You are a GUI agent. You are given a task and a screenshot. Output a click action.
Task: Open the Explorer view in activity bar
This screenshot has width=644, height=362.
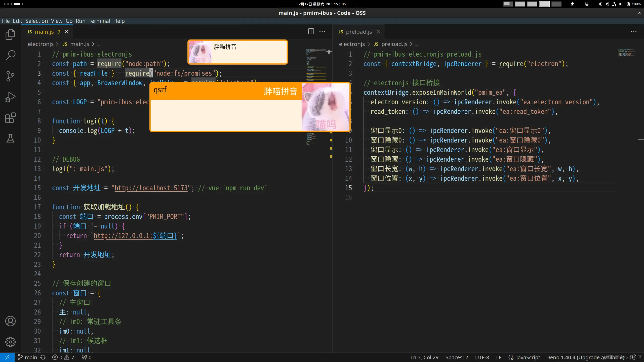10,34
